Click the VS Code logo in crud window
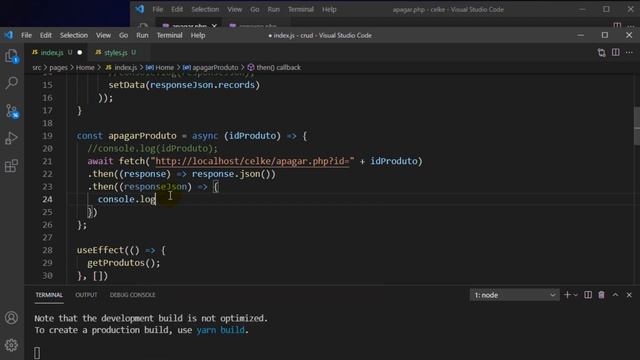This screenshot has height=360, width=640. pos(9,35)
